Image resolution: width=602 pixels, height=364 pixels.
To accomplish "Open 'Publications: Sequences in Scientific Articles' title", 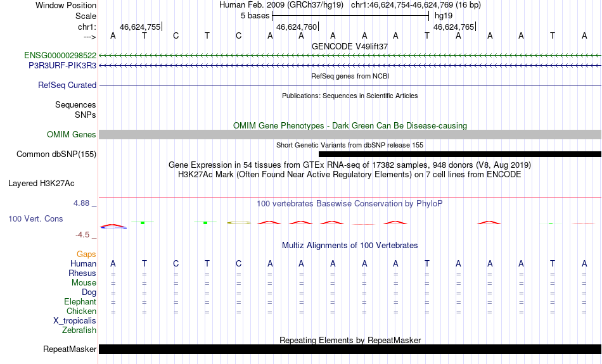I will pos(350,96).
